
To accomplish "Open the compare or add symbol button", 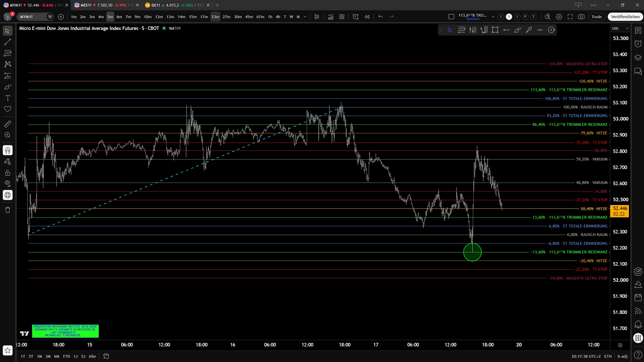I will (61, 17).
